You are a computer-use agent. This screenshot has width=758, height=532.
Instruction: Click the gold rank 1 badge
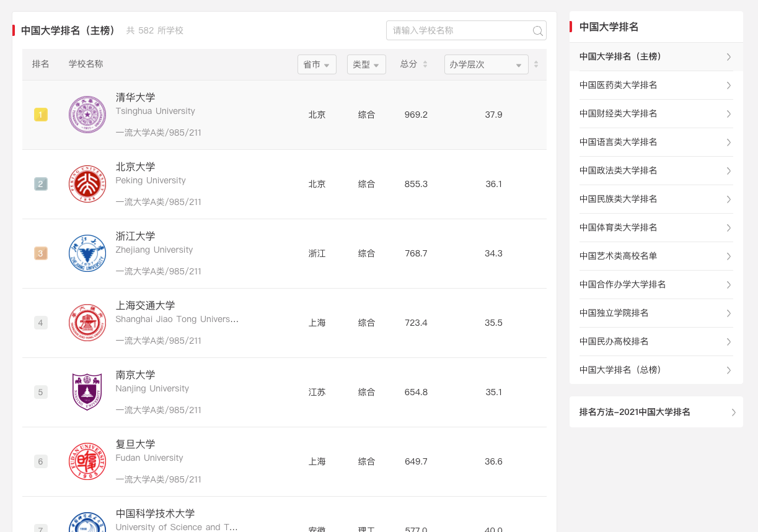click(x=40, y=115)
